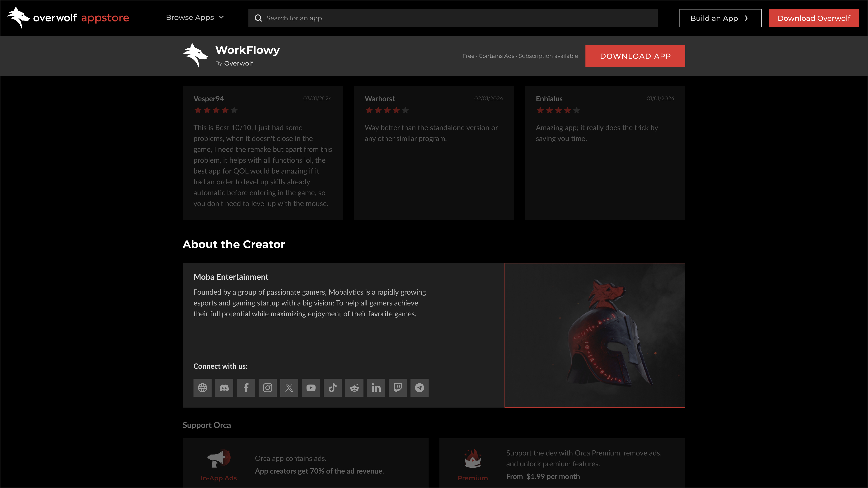This screenshot has height=488, width=868.
Task: Click the WorkFlowy app wolf icon
Action: click(196, 56)
